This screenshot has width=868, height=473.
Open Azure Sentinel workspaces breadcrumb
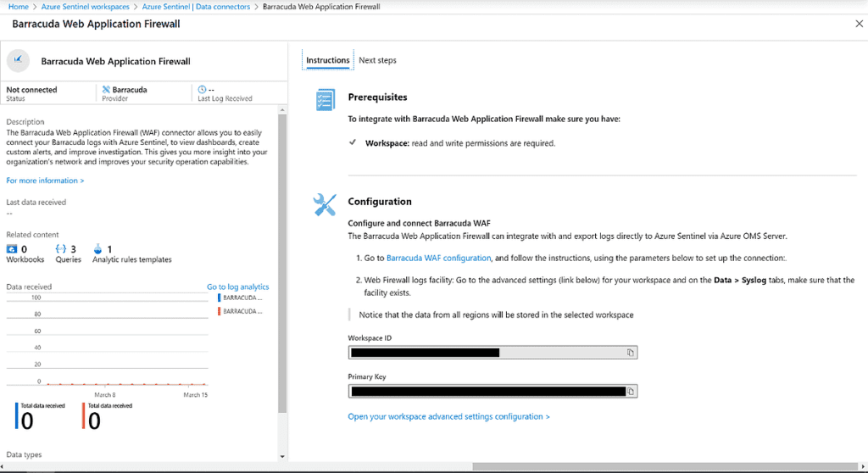[86, 7]
